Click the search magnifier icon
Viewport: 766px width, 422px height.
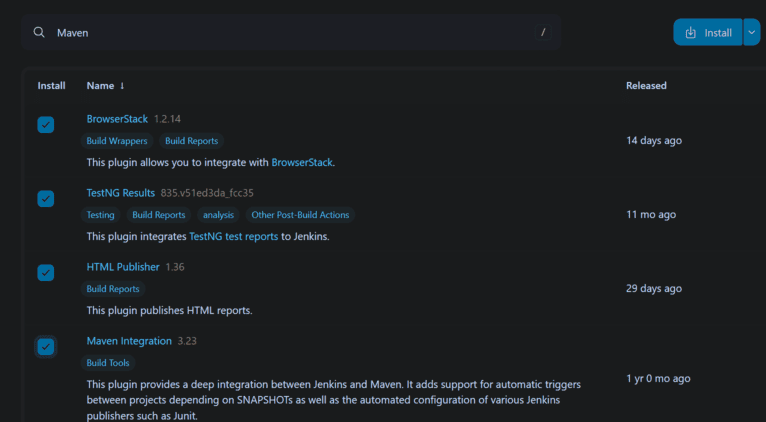point(39,33)
